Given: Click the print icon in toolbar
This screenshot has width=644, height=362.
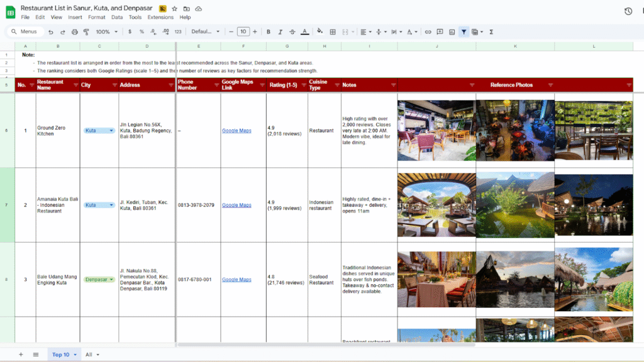Looking at the screenshot, I should coord(75,31).
